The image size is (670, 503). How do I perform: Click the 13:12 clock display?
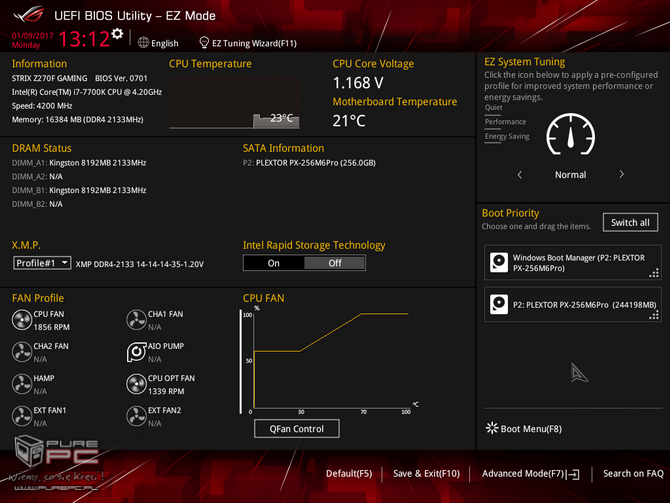tap(84, 39)
